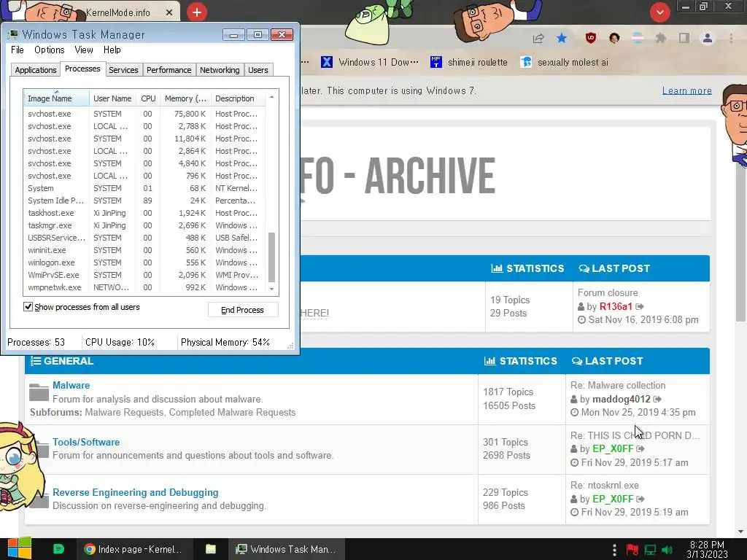The image size is (747, 560).
Task: Select the System Idle Process row
Action: [x=144, y=201]
